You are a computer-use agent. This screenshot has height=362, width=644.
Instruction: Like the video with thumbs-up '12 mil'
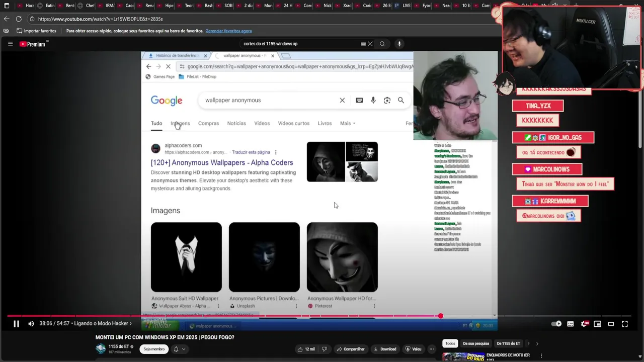tap(306, 349)
